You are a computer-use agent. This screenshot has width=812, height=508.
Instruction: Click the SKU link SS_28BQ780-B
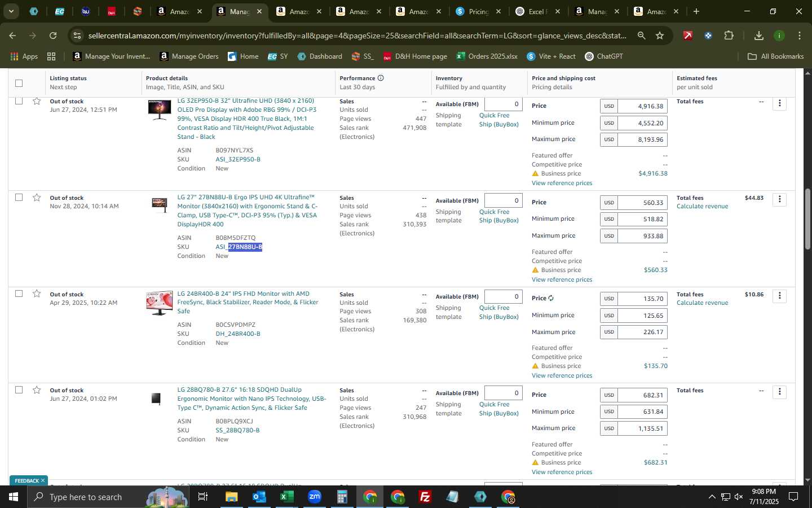point(237,430)
